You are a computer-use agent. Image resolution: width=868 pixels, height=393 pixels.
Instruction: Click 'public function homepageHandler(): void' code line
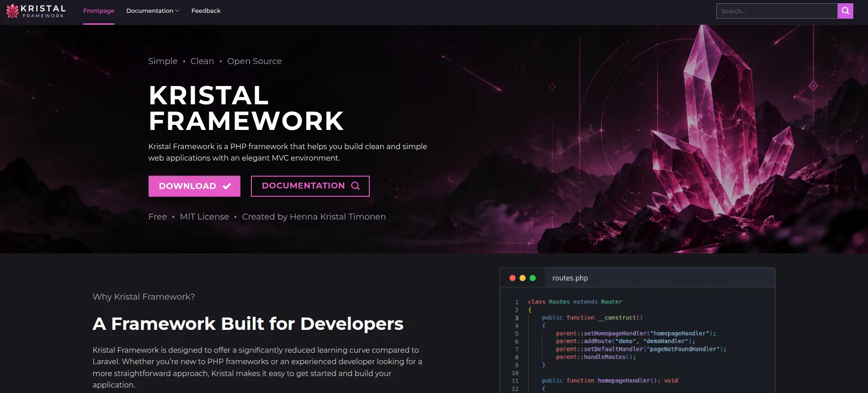point(610,381)
